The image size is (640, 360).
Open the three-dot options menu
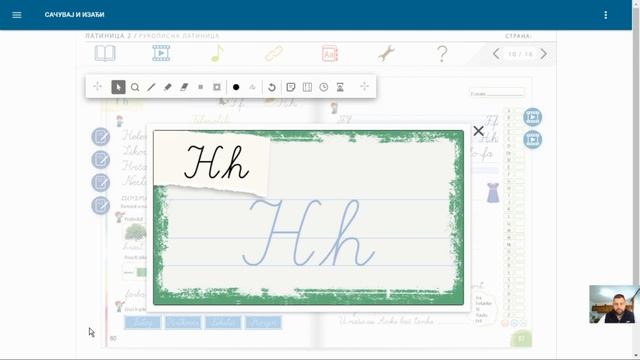coord(606,15)
